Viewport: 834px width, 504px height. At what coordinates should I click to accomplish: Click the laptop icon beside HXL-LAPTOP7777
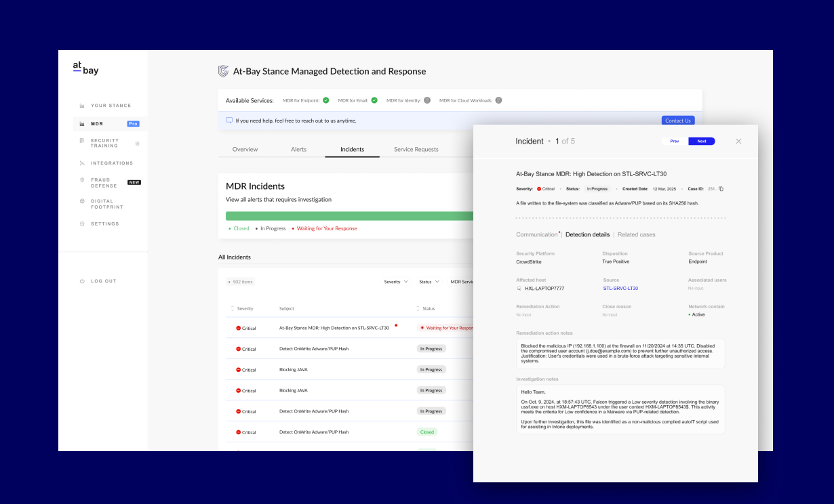tap(519, 289)
